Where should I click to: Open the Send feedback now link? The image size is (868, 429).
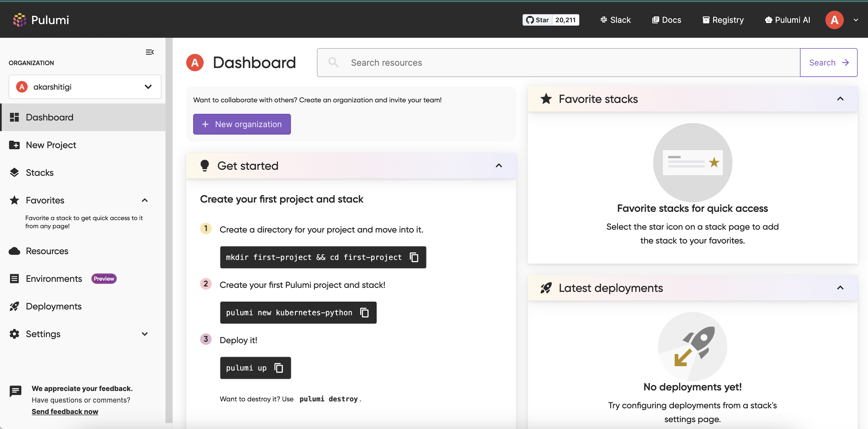pyautogui.click(x=65, y=411)
